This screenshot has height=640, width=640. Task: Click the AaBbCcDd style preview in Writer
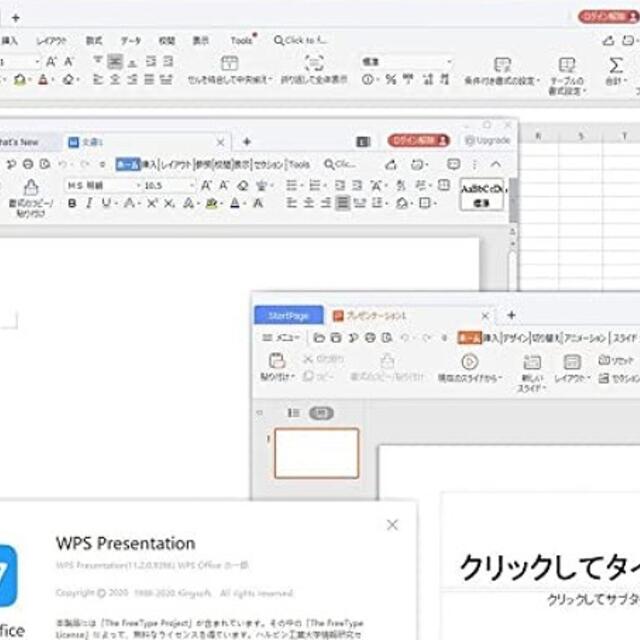pos(482,195)
